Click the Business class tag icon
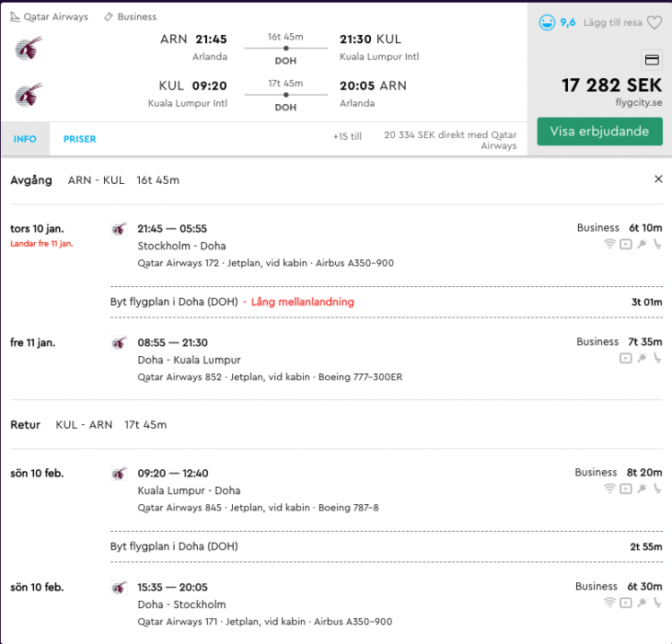 pyautogui.click(x=109, y=17)
